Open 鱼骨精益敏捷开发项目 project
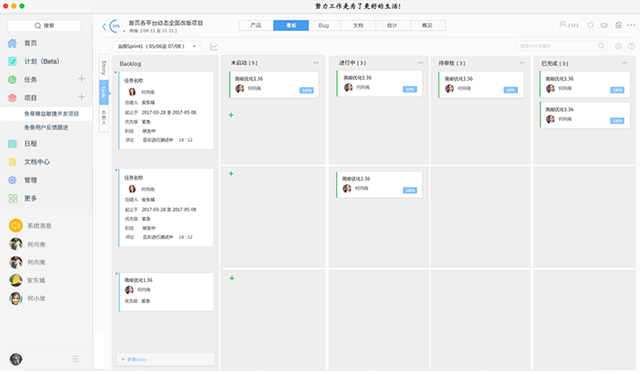The width and height of the screenshot is (640, 374). click(51, 114)
